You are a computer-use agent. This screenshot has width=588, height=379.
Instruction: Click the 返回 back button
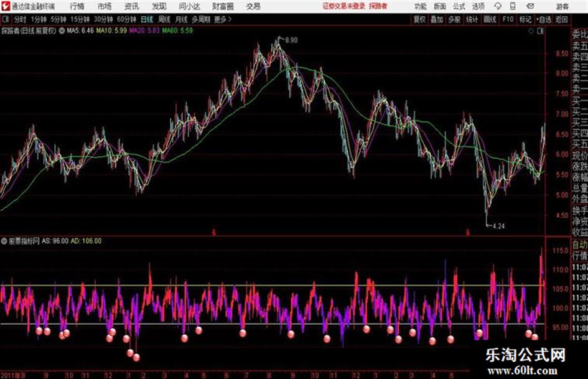pyautogui.click(x=562, y=19)
